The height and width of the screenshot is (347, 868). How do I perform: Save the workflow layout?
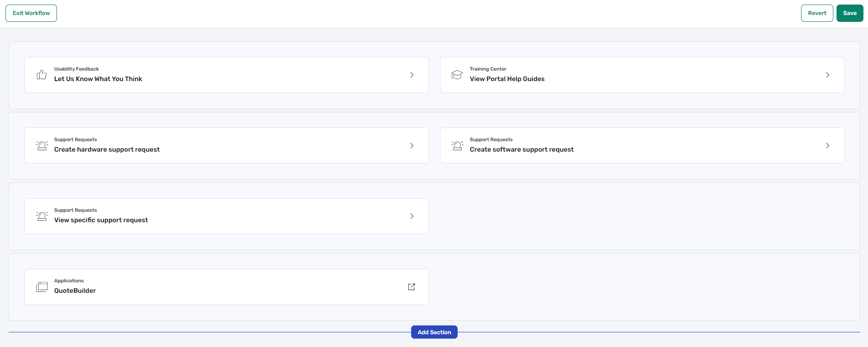[x=850, y=13]
